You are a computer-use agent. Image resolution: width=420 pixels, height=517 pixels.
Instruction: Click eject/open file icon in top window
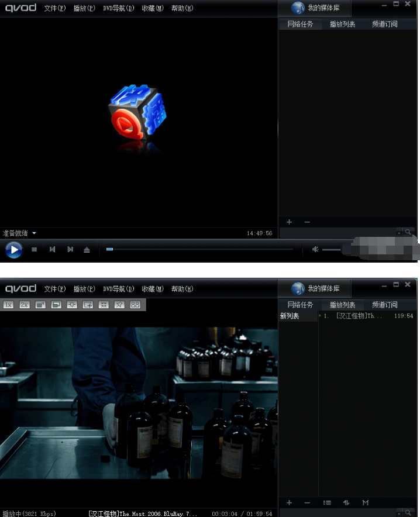(87, 250)
